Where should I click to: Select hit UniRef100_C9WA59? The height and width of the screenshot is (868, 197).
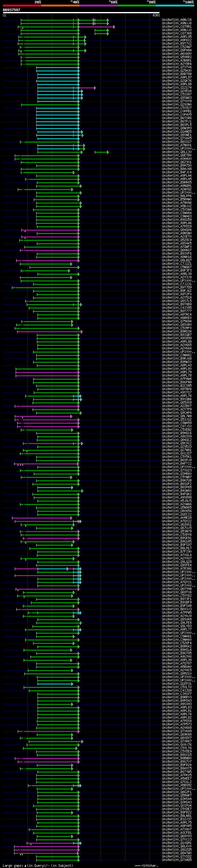click(x=177, y=423)
